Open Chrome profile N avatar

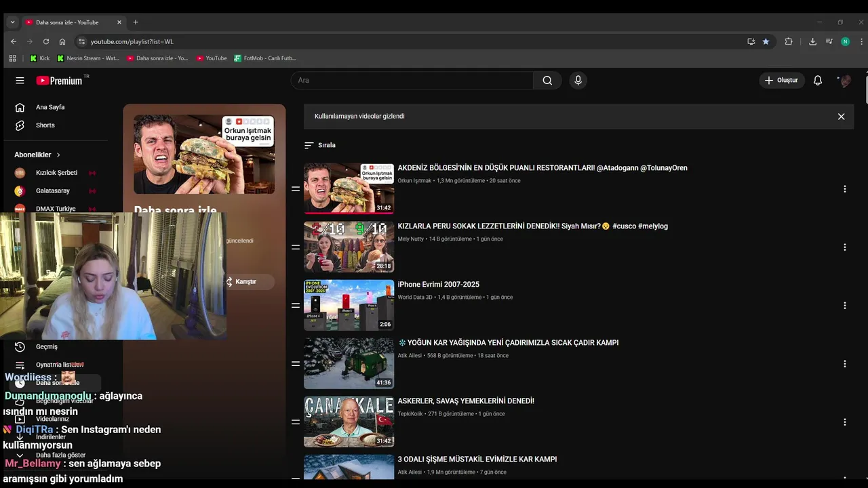(845, 41)
